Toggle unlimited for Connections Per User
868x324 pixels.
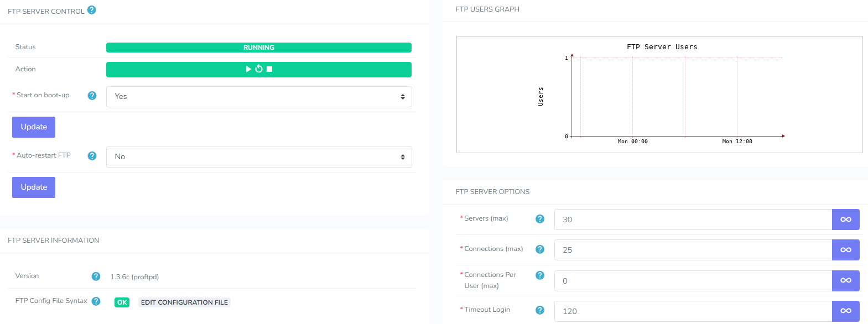pos(845,281)
